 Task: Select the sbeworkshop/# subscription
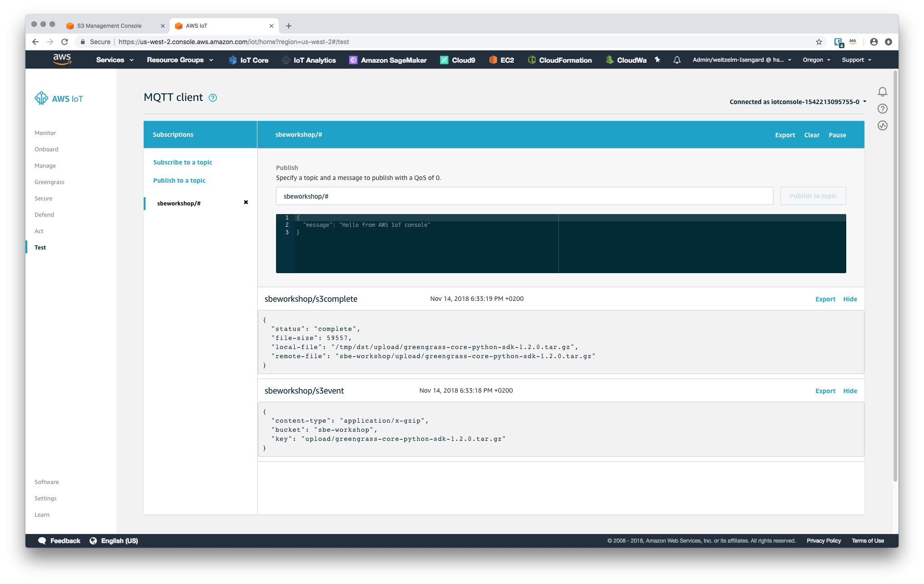click(179, 203)
